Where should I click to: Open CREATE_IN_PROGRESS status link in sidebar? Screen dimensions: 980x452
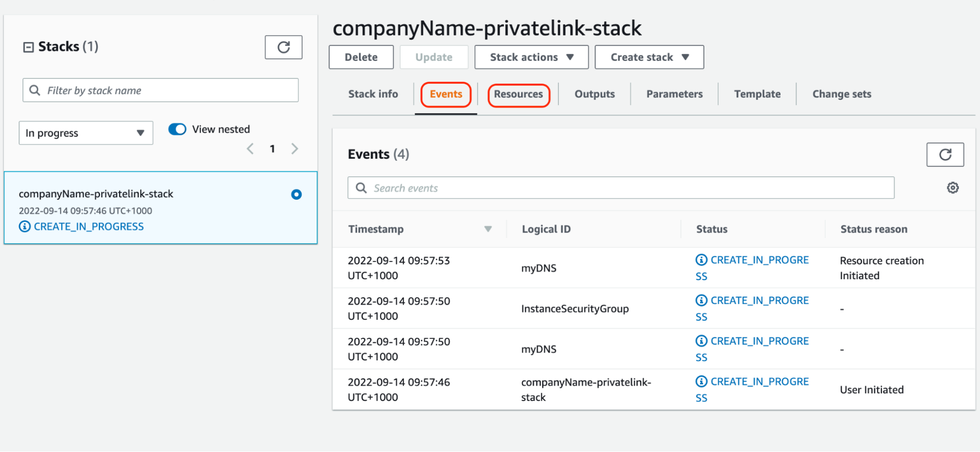[x=89, y=227]
